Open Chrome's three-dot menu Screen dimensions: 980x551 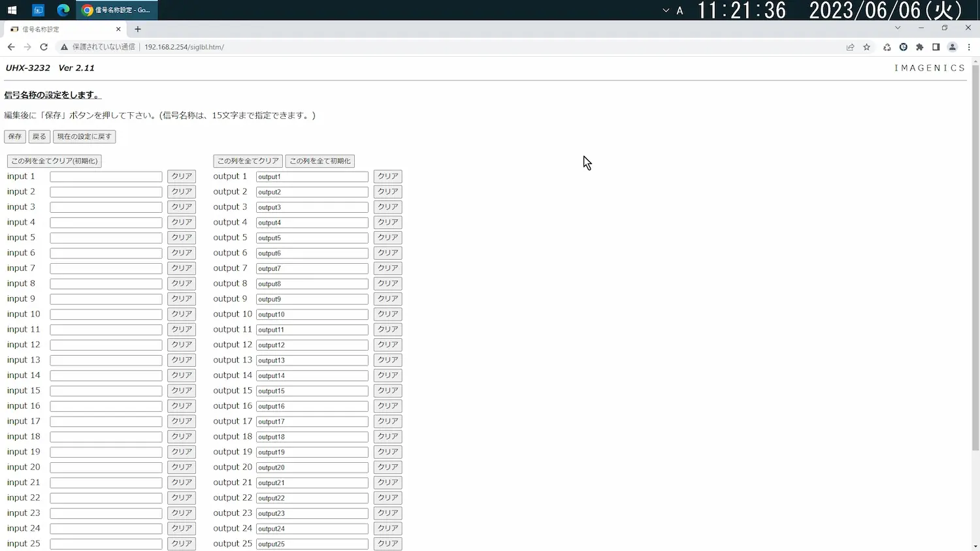(x=969, y=47)
